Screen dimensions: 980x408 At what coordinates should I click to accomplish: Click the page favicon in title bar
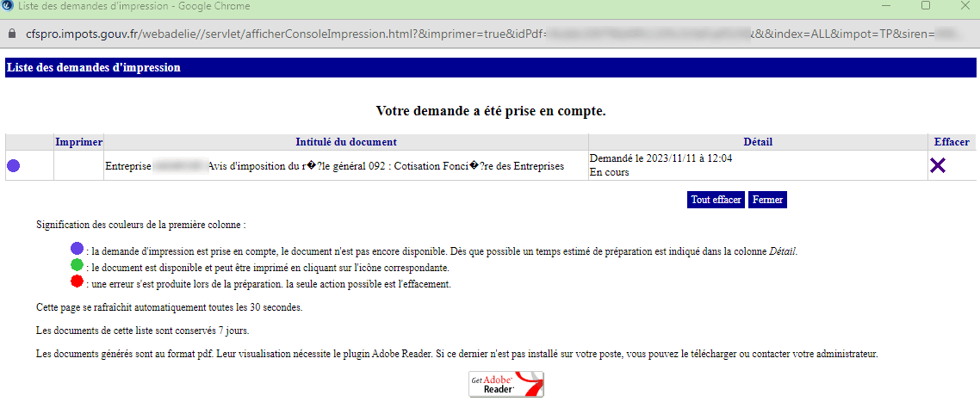point(8,6)
